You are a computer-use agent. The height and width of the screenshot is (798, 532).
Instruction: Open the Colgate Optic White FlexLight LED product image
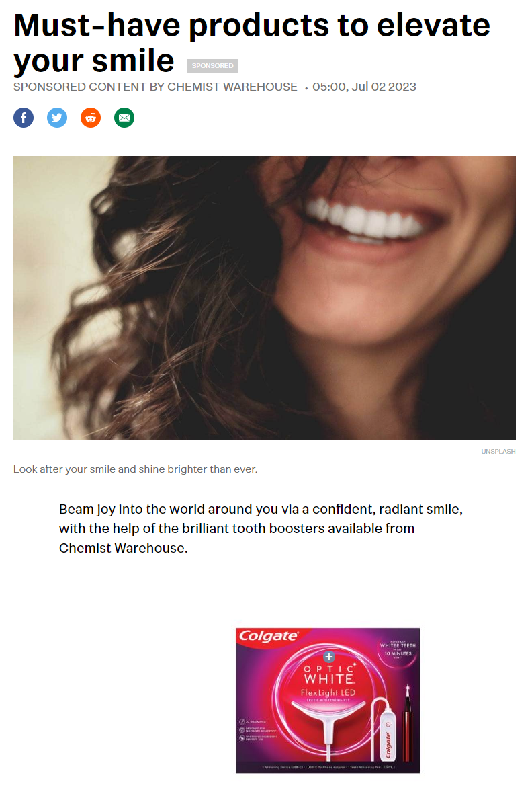tap(328, 701)
